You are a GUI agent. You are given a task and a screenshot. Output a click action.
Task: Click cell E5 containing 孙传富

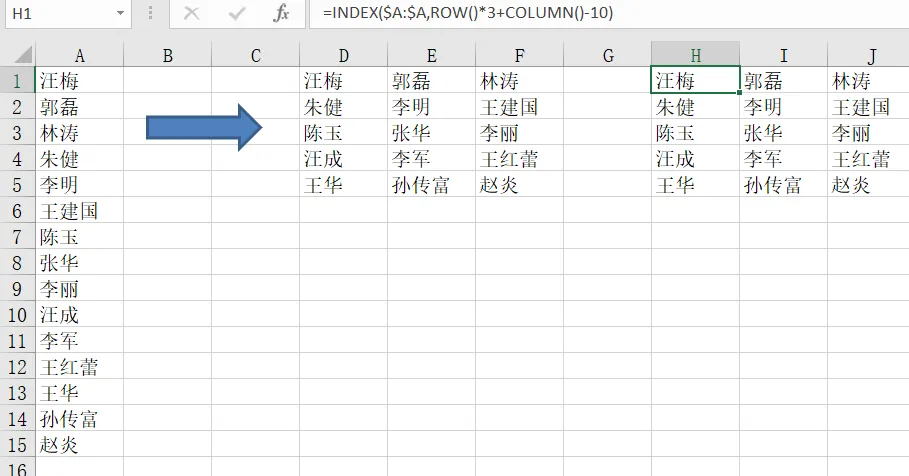(x=431, y=185)
